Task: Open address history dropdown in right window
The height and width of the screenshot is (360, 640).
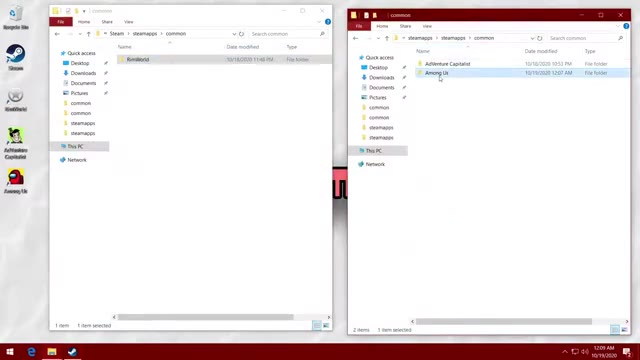Action: [532, 38]
